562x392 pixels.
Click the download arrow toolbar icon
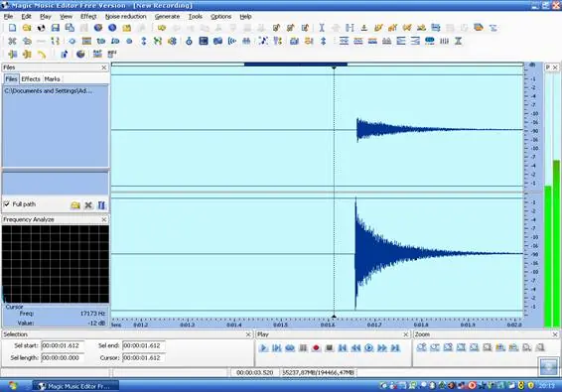(x=364, y=28)
